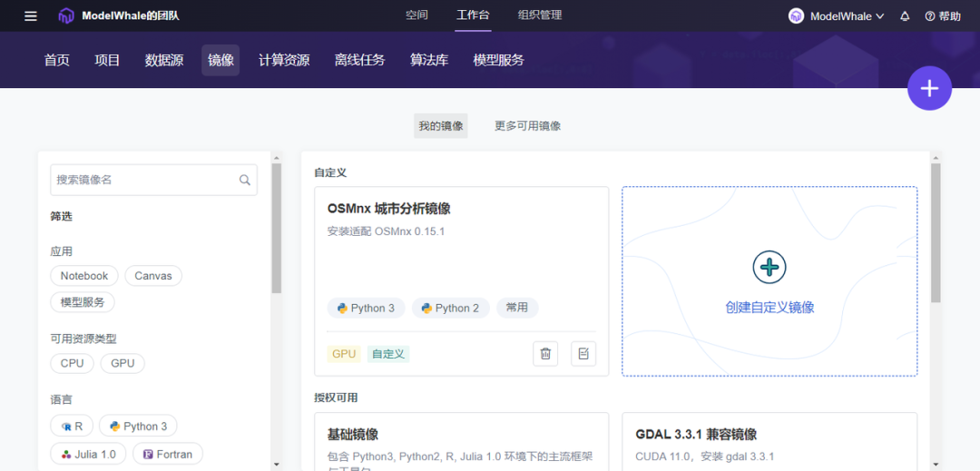Go to 首页 in navigation
The height and width of the screenshot is (471, 980).
(x=57, y=61)
